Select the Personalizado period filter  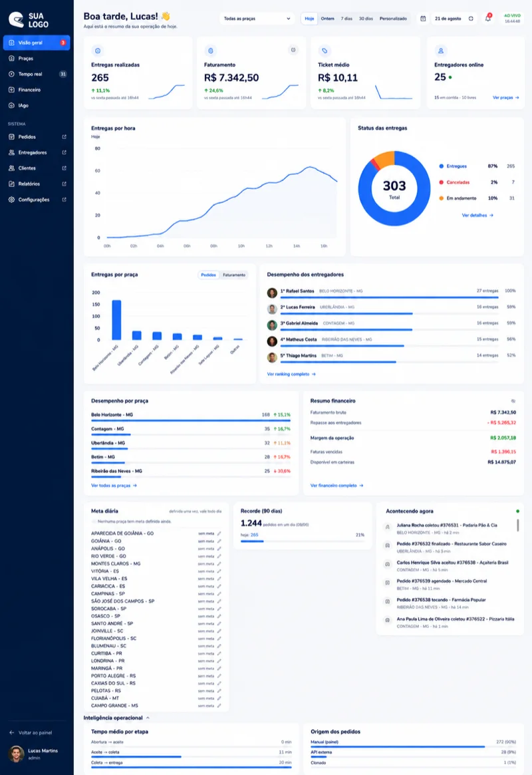pyautogui.click(x=393, y=19)
